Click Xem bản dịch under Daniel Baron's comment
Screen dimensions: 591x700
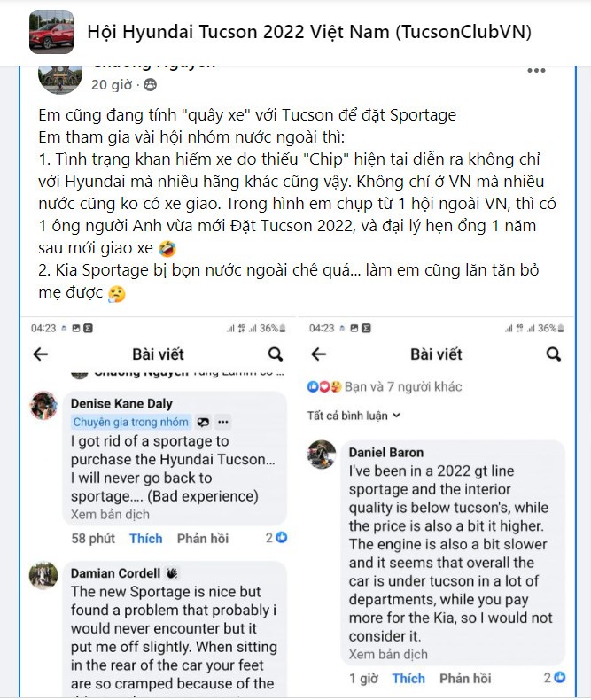pyautogui.click(x=388, y=654)
